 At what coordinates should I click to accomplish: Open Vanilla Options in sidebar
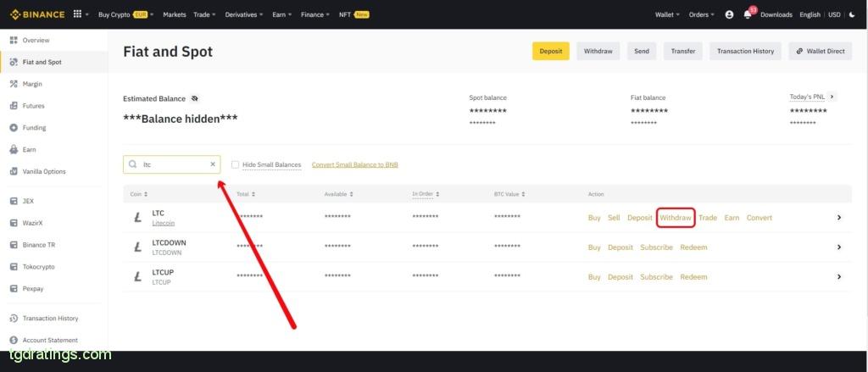coord(44,172)
